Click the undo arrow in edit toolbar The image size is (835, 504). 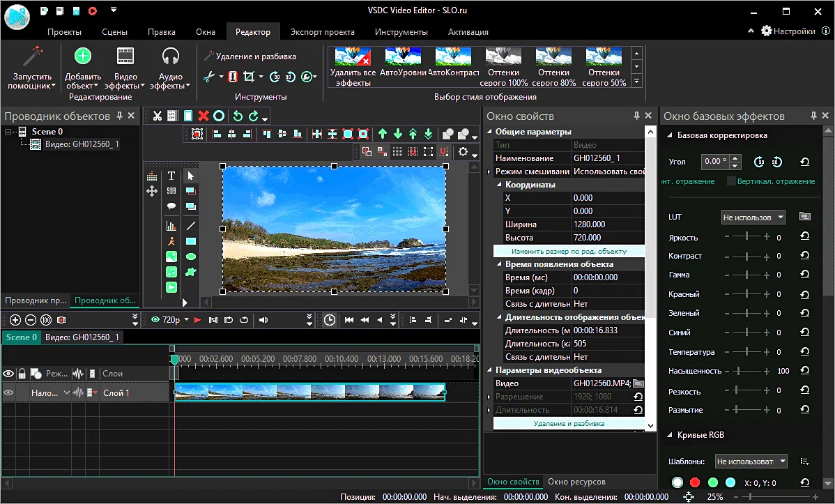tap(238, 116)
